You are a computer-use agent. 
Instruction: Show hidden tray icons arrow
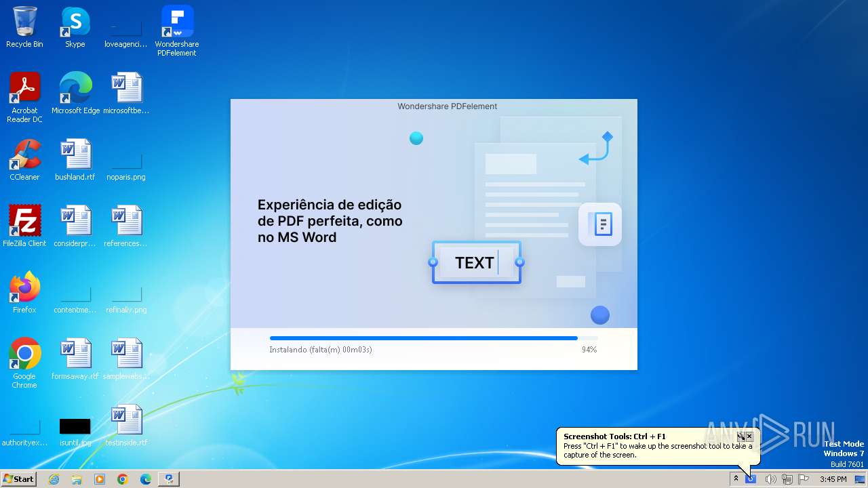736,479
